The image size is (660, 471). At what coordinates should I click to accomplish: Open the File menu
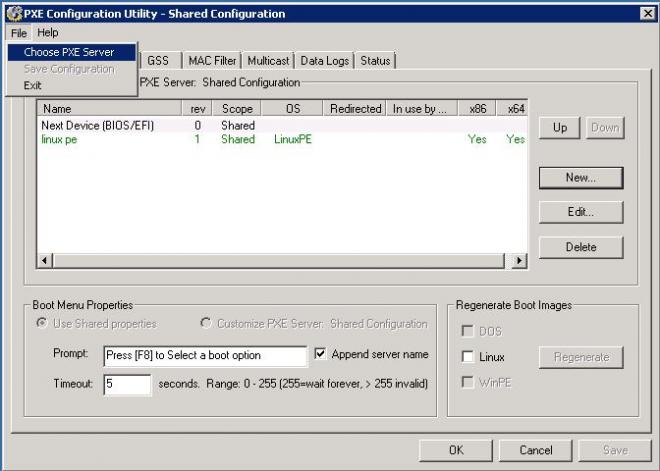pyautogui.click(x=19, y=33)
